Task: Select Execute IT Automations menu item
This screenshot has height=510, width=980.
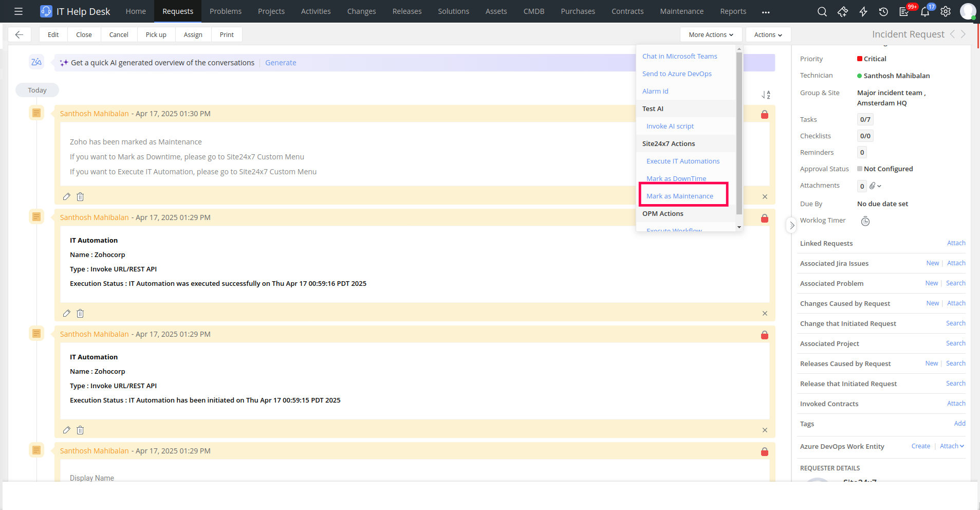Action: click(683, 161)
